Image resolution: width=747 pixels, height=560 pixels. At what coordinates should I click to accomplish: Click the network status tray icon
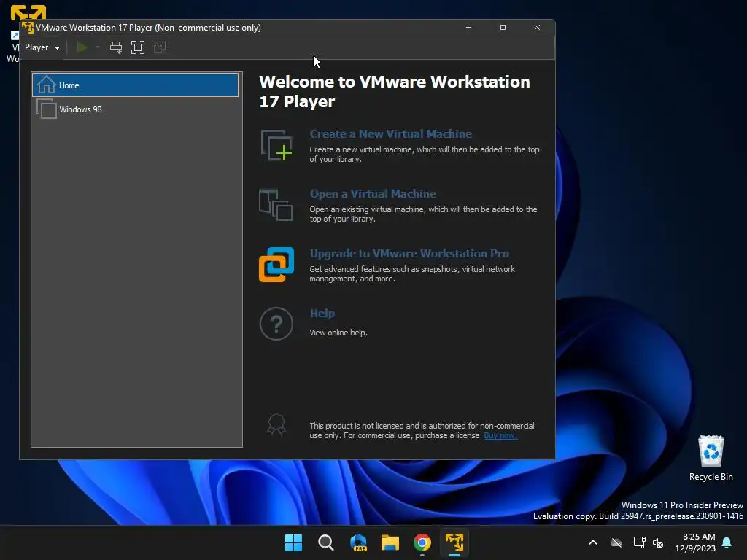point(639,542)
